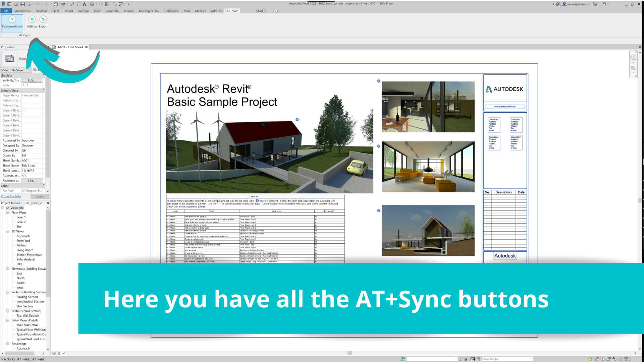This screenshot has height=362, width=644.
Task: Click the Properties help link
Action: pos(11,196)
